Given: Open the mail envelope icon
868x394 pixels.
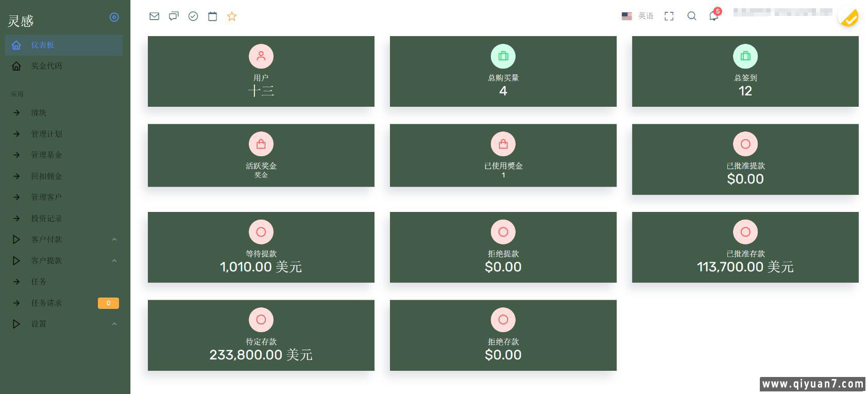Looking at the screenshot, I should pyautogui.click(x=154, y=16).
